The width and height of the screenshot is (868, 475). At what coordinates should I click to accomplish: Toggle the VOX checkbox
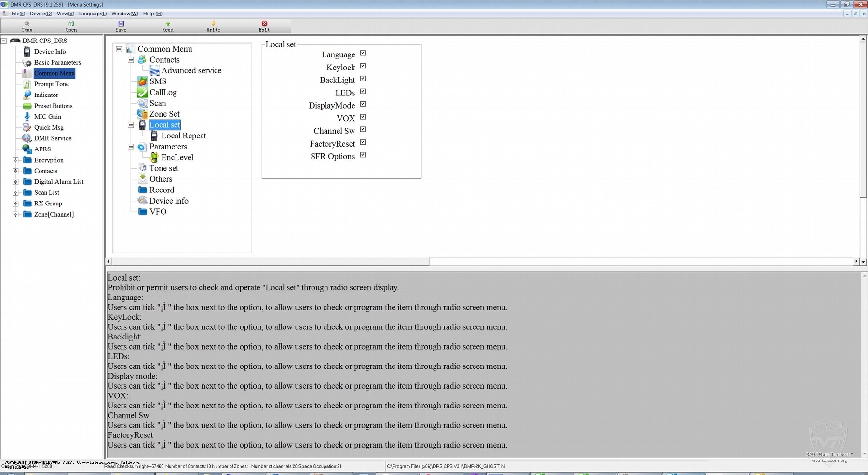pos(363,117)
